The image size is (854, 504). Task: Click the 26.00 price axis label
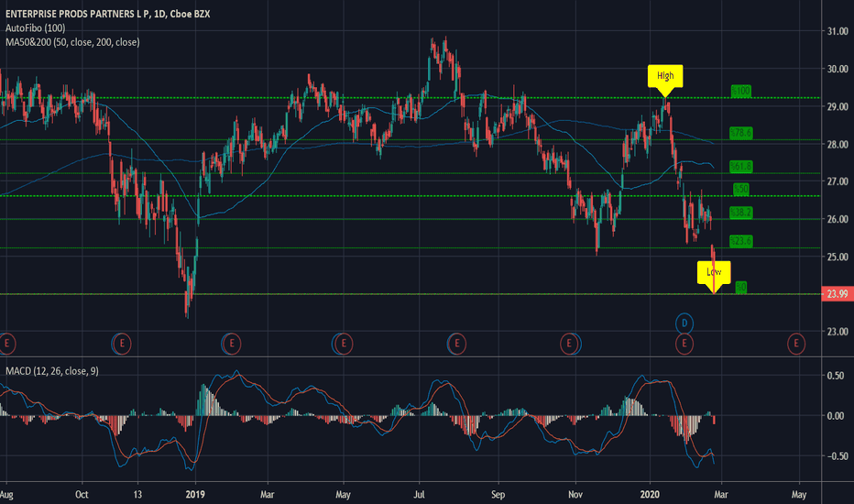click(838, 219)
